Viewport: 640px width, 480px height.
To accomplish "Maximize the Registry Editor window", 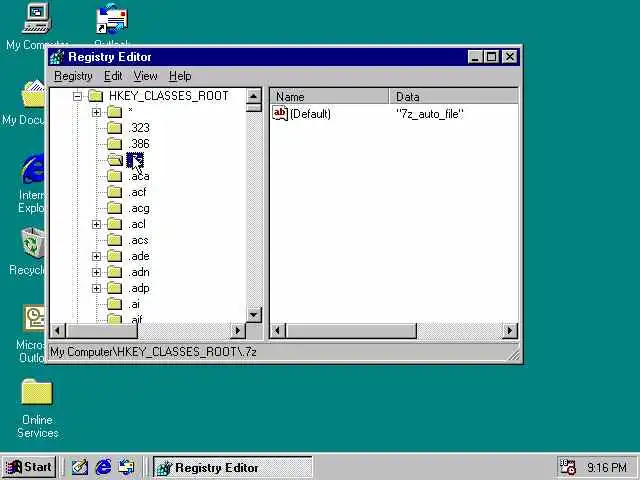I will pyautogui.click(x=492, y=57).
